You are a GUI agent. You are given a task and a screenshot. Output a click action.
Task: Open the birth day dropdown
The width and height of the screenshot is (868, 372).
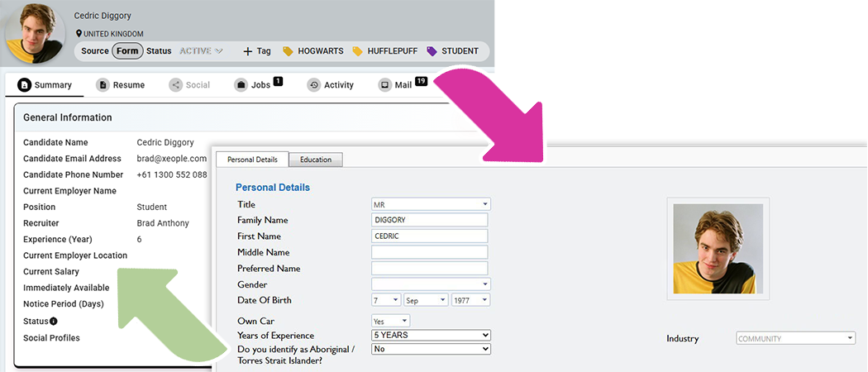pyautogui.click(x=386, y=300)
